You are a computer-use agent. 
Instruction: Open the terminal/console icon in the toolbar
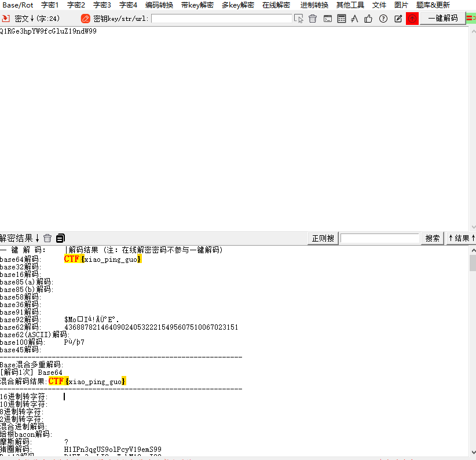coord(328,19)
